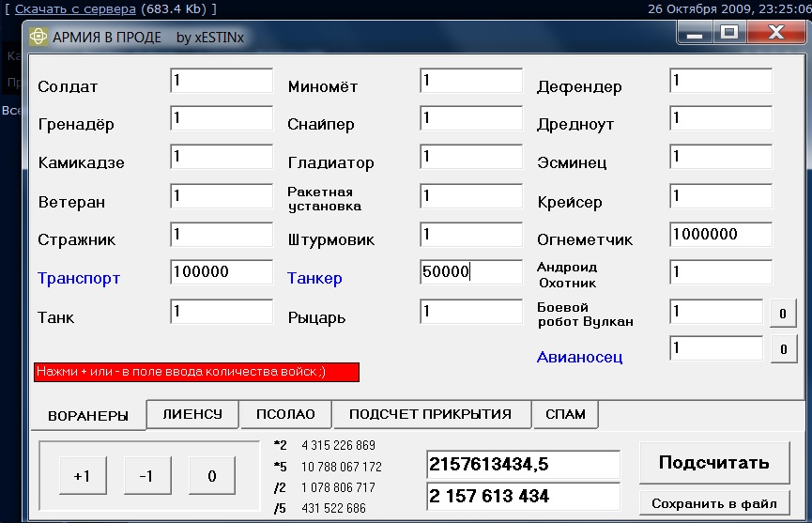812x523 pixels.
Task: Click the Танк quantity field
Action: click(x=222, y=312)
